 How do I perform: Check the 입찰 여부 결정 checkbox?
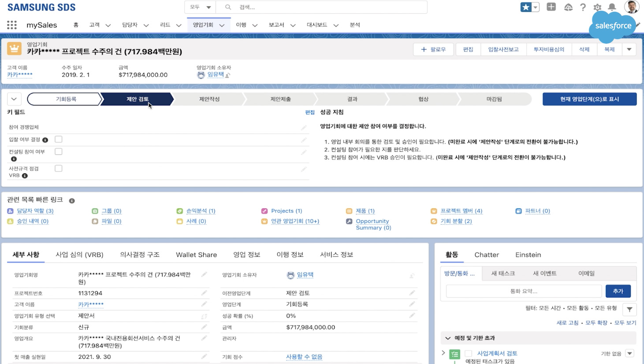59,139
